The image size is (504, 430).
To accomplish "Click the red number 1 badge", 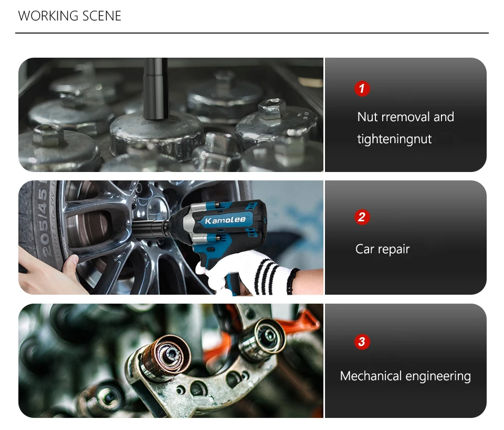I will pos(362,89).
